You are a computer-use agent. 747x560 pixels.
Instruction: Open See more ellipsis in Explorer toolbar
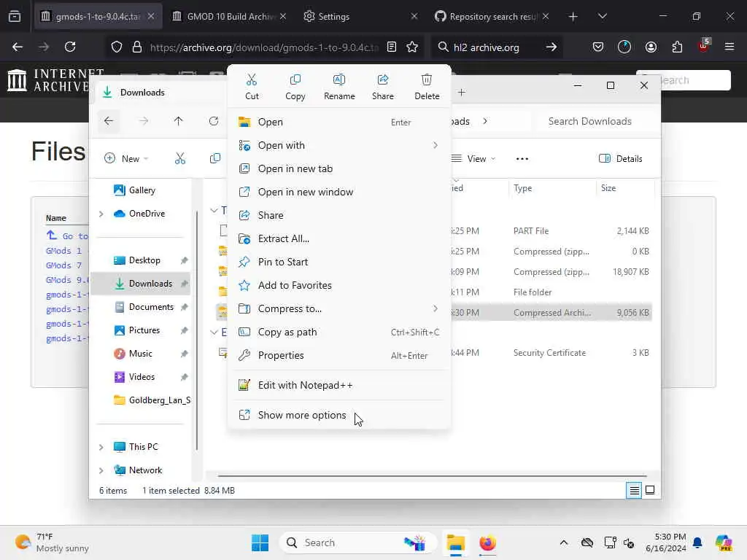[x=522, y=158]
